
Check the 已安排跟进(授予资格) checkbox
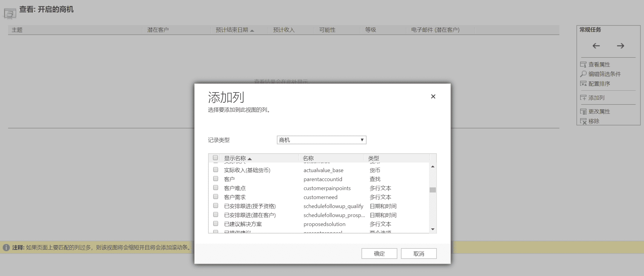click(216, 206)
